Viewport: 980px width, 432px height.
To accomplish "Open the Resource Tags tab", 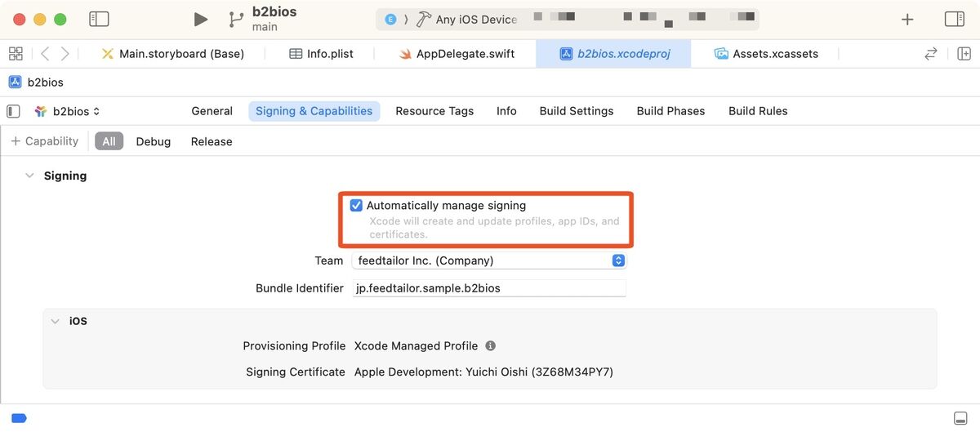I will [434, 111].
